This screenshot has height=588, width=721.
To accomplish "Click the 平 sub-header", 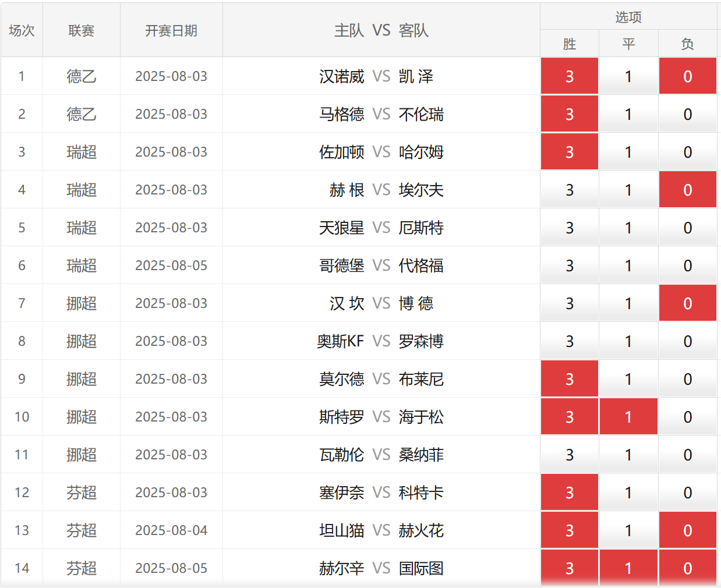I will (x=628, y=44).
